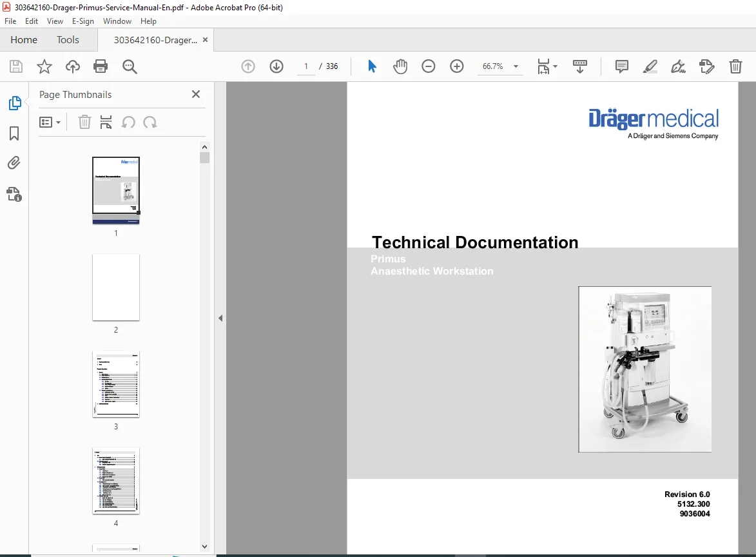Click the thumbnails scrollbar handle

coord(204,158)
